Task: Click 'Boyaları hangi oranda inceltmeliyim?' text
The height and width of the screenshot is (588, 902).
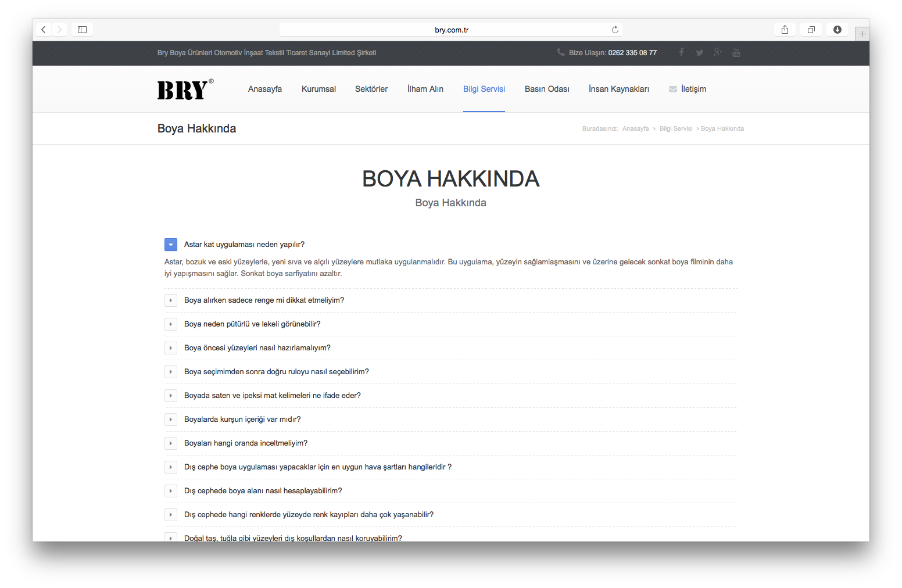Action: (x=246, y=443)
